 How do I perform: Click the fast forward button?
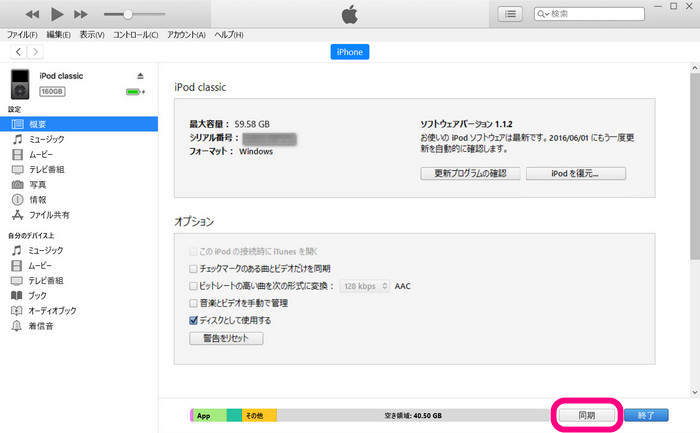tap(81, 14)
